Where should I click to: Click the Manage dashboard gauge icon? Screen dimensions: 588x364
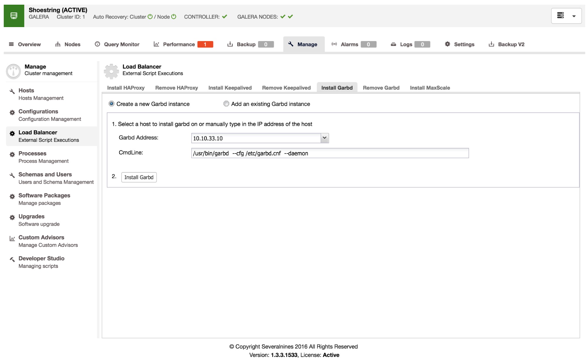(13, 71)
